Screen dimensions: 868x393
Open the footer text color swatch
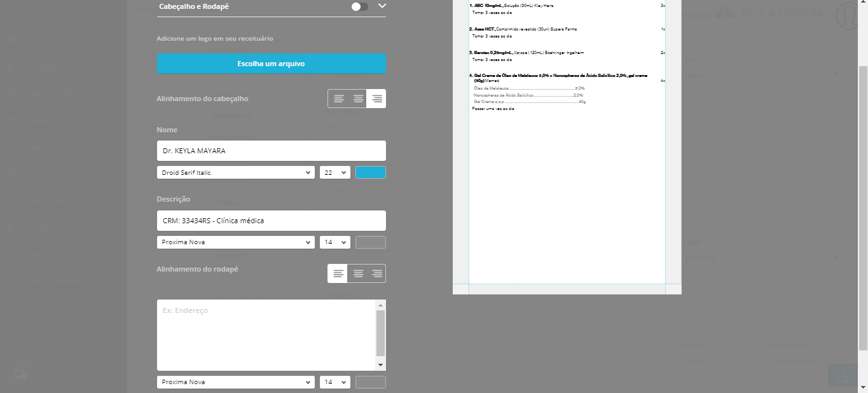pyautogui.click(x=371, y=382)
